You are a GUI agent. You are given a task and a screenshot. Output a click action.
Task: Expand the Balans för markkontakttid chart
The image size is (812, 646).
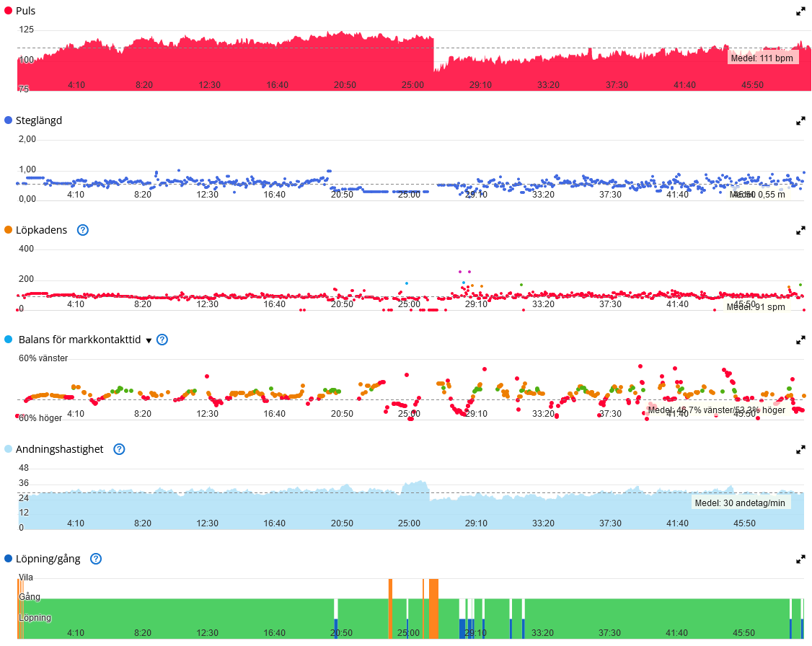pos(800,340)
